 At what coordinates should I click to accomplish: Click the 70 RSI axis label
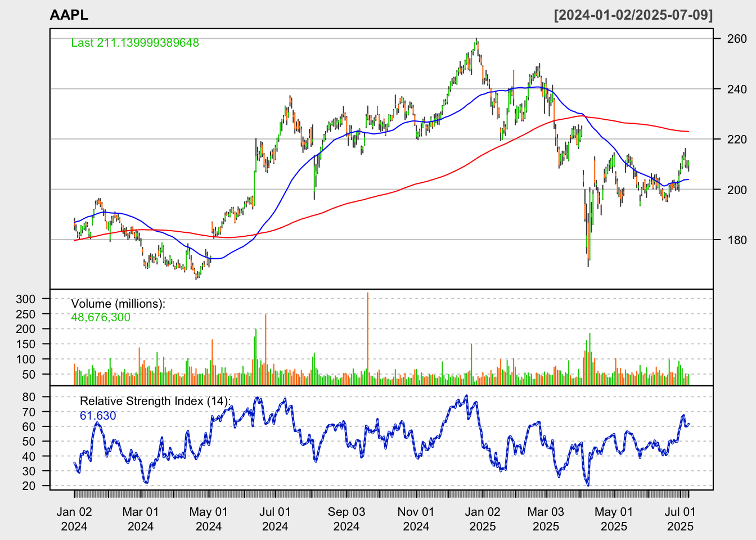point(29,412)
